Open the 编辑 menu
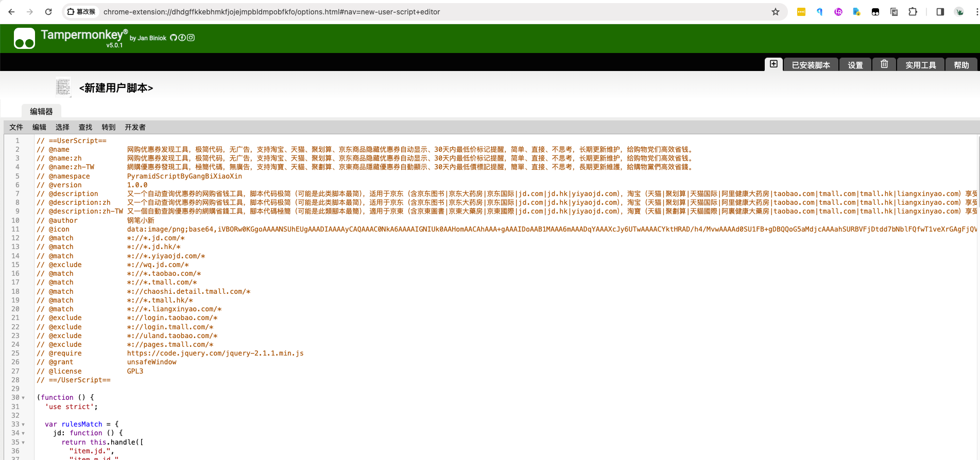This screenshot has width=980, height=460. tap(39, 127)
